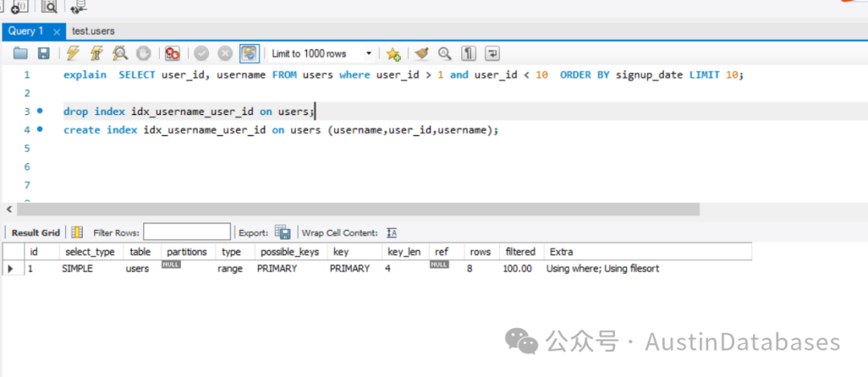Click possible_keys column header
The width and height of the screenshot is (868, 377).
[x=290, y=252]
